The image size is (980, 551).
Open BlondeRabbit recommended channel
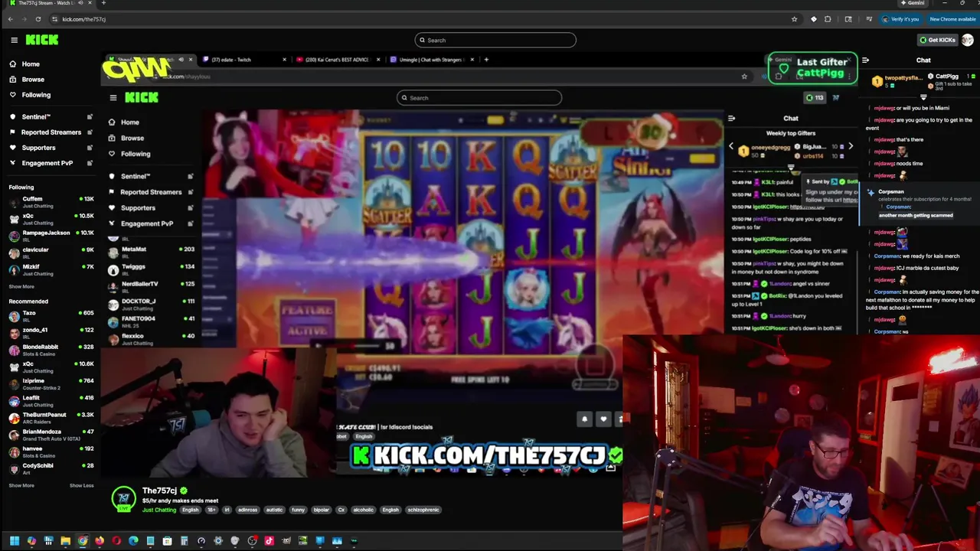point(51,350)
